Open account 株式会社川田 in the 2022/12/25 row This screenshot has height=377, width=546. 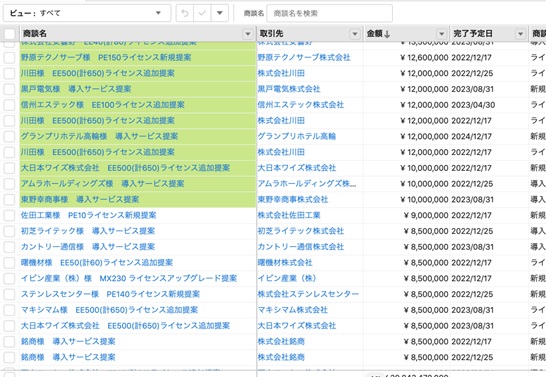point(281,73)
